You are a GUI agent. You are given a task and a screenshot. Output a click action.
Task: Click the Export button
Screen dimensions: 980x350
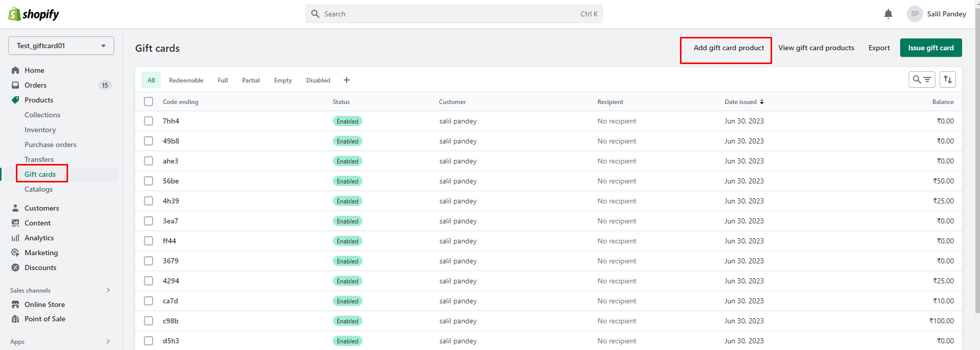(x=879, y=48)
